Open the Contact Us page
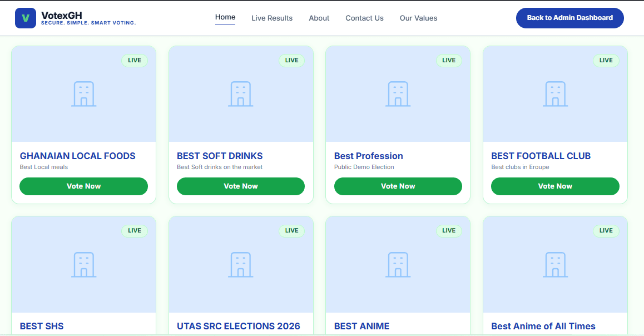The image size is (644, 336). click(364, 18)
